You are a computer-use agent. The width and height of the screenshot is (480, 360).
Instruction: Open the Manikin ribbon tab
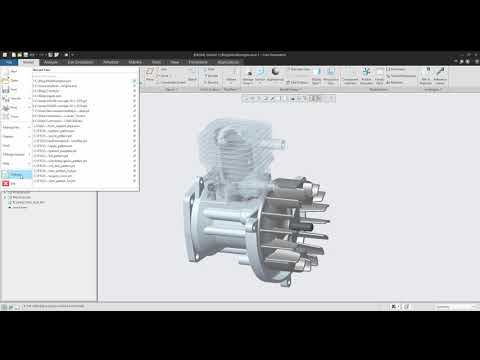(135, 62)
